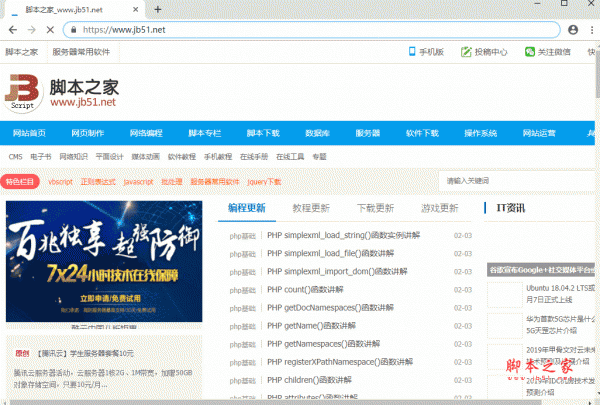Open the CMS sub-navigation link
The image size is (600, 405).
coord(15,157)
